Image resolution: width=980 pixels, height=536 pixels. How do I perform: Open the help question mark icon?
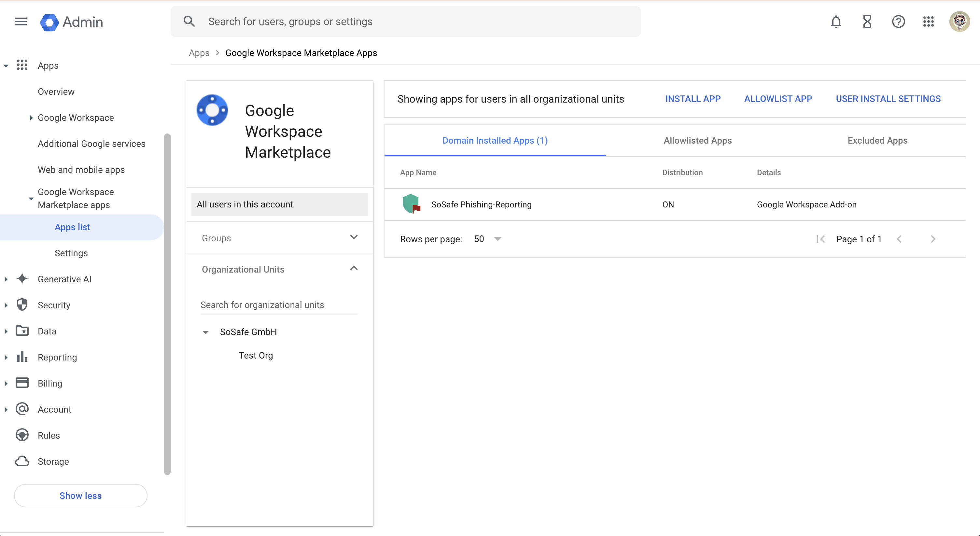coord(898,22)
